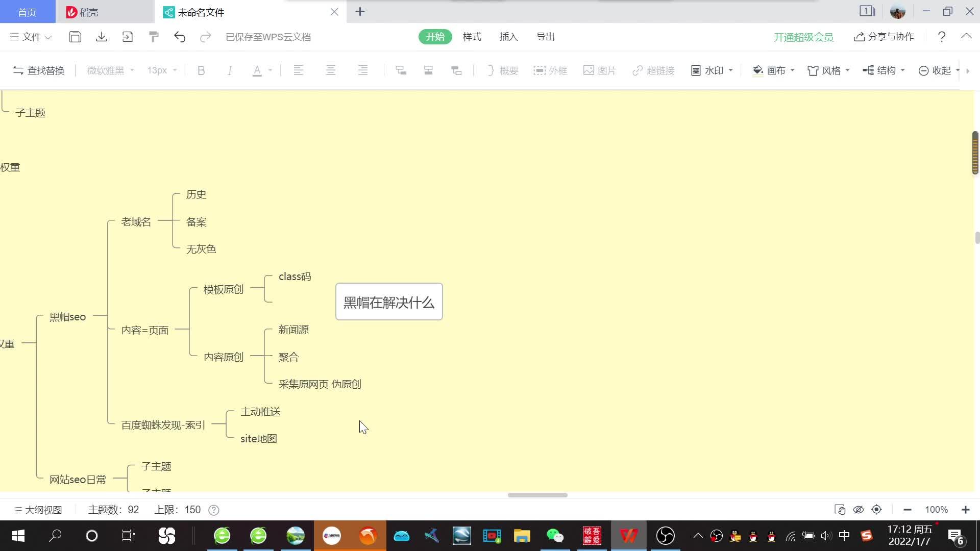Open the canvas (画布) dropdown
This screenshot has height=551, width=980.
[774, 70]
